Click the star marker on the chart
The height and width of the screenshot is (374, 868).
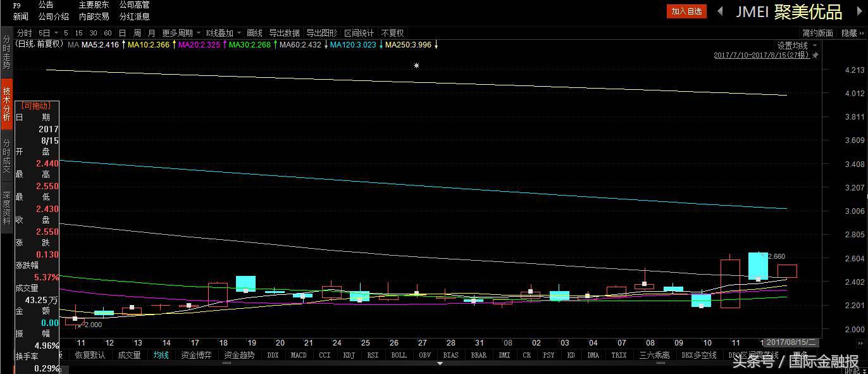click(416, 66)
